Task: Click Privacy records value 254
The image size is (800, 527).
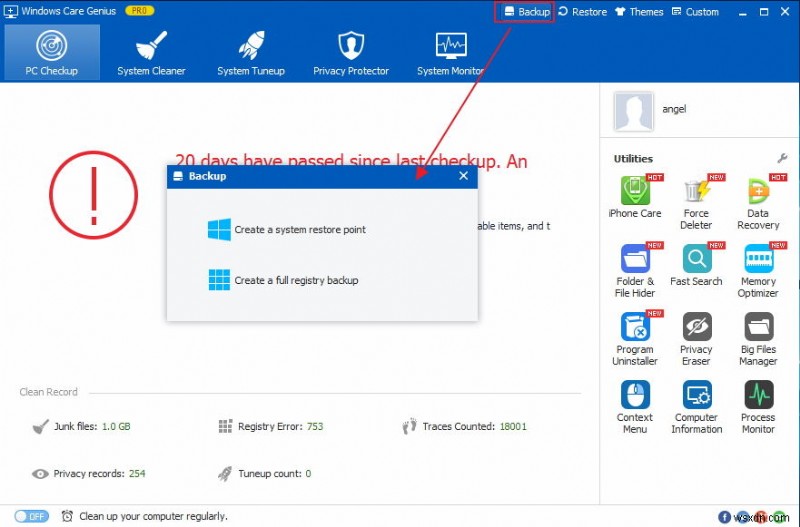Action: [x=137, y=474]
